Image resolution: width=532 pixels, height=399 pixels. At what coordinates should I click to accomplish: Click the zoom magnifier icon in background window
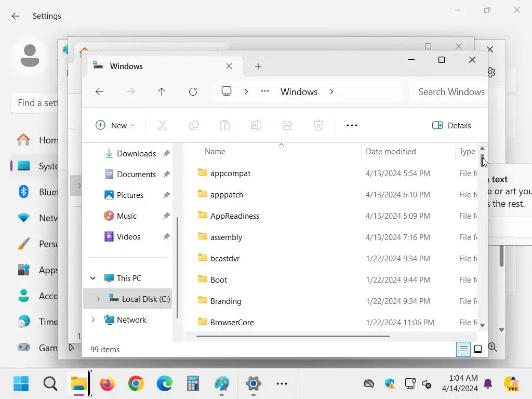(493, 347)
